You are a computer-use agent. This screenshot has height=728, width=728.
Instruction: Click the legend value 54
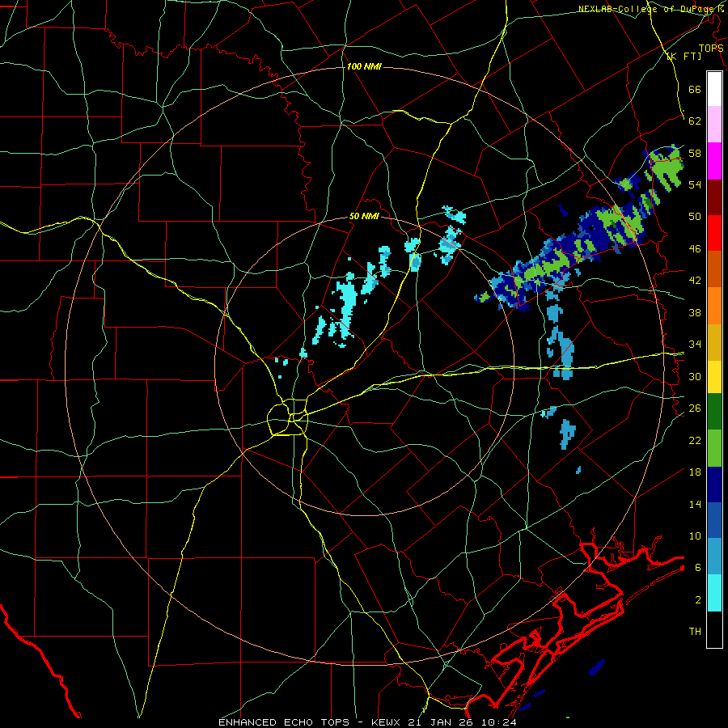coord(695,184)
